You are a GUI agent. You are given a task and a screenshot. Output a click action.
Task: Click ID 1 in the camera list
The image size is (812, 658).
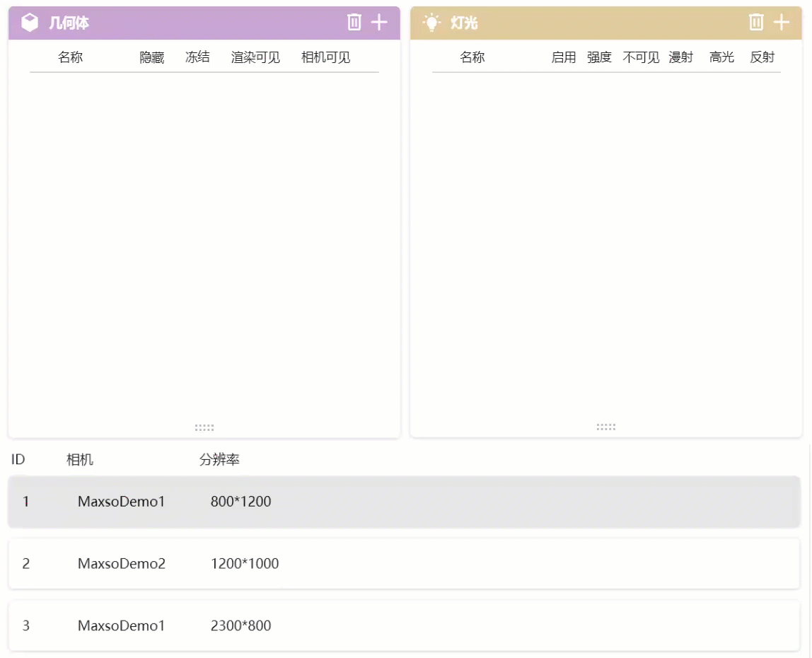point(26,502)
